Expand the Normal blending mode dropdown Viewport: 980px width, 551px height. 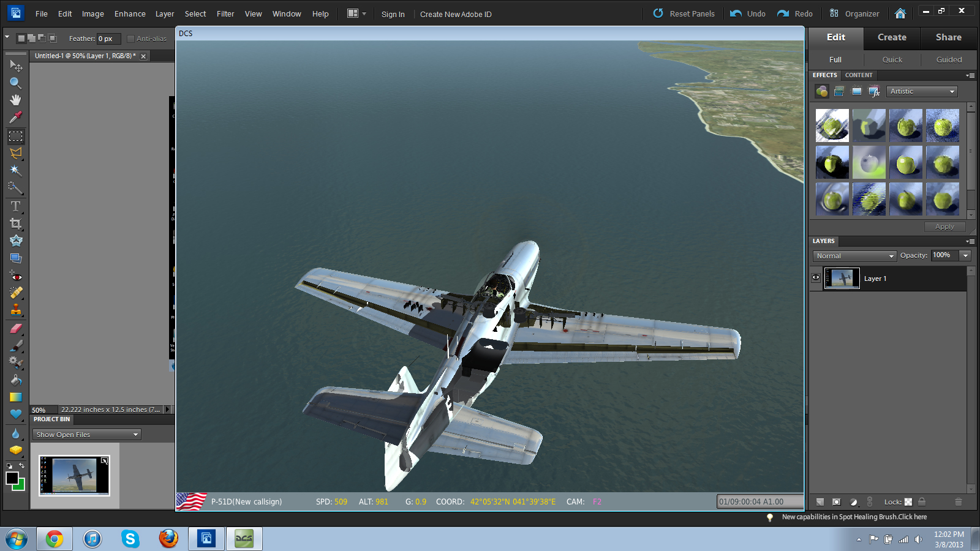click(x=855, y=256)
